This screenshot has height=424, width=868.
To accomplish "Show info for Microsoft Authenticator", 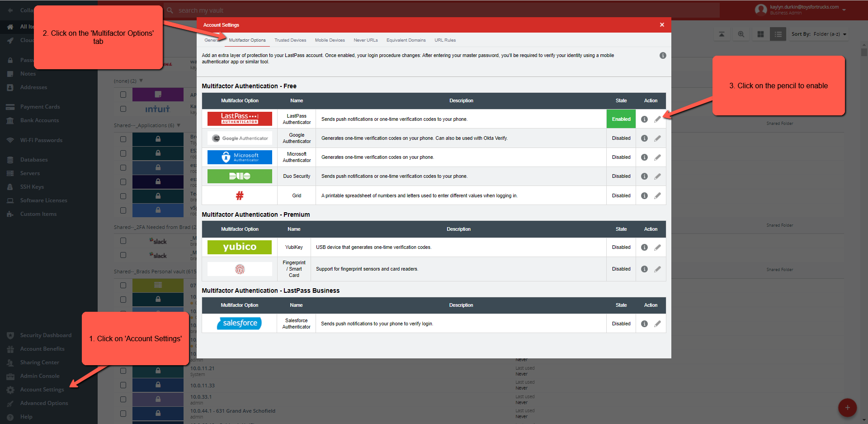I will click(644, 157).
